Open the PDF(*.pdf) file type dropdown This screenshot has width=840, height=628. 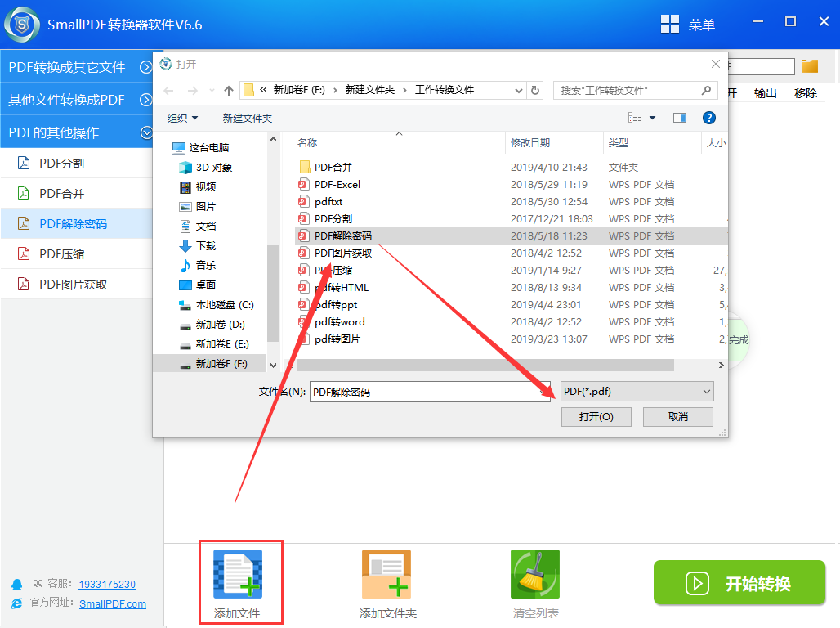tap(637, 392)
